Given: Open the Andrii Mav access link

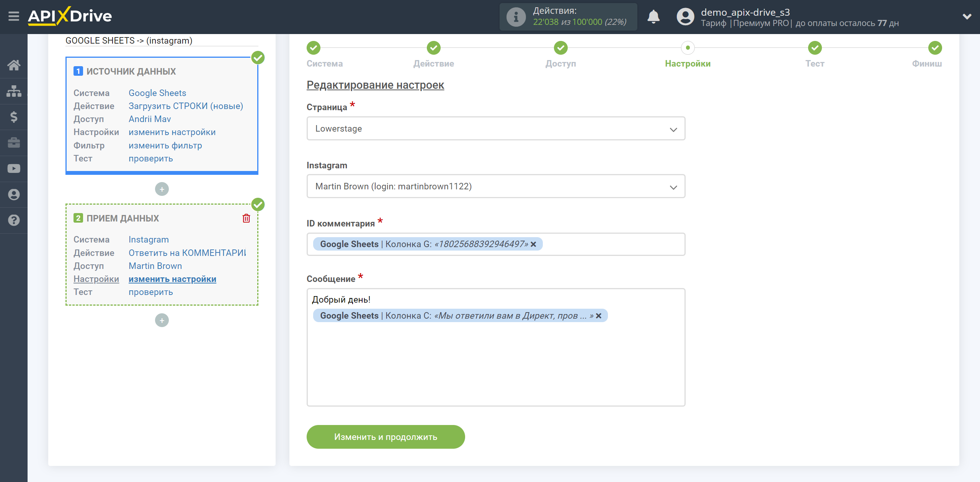Looking at the screenshot, I should (x=150, y=119).
